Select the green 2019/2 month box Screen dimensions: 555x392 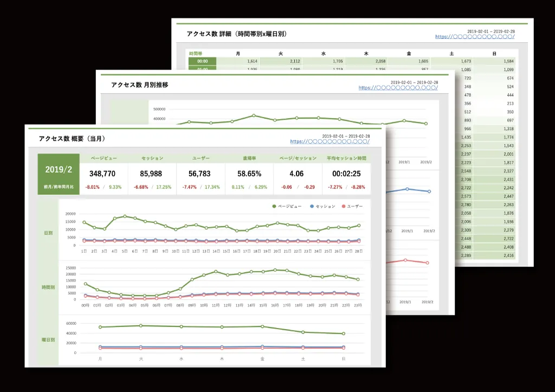click(x=59, y=173)
